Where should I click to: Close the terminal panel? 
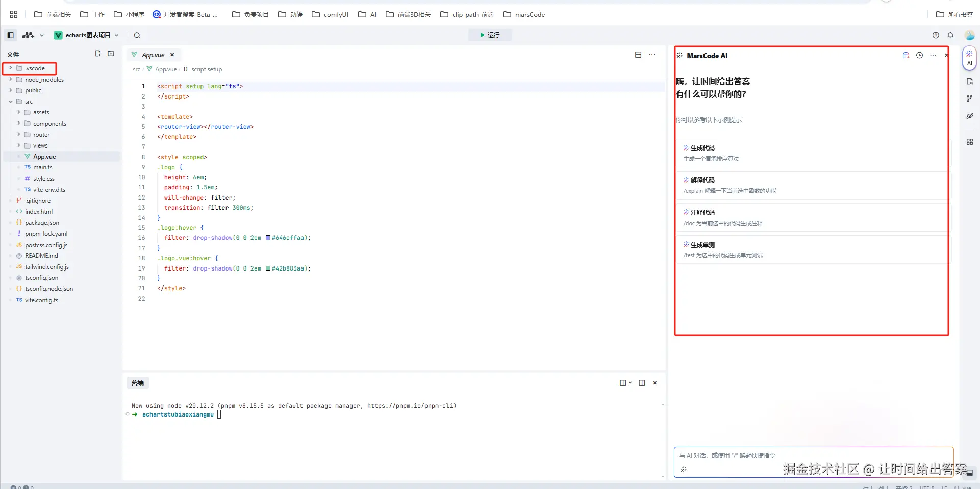(x=655, y=383)
